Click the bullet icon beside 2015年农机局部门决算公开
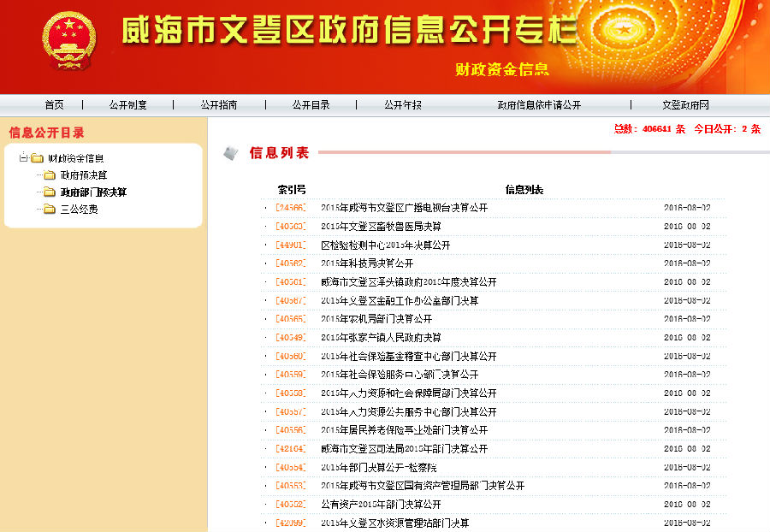This screenshot has height=532, width=770. [265, 319]
